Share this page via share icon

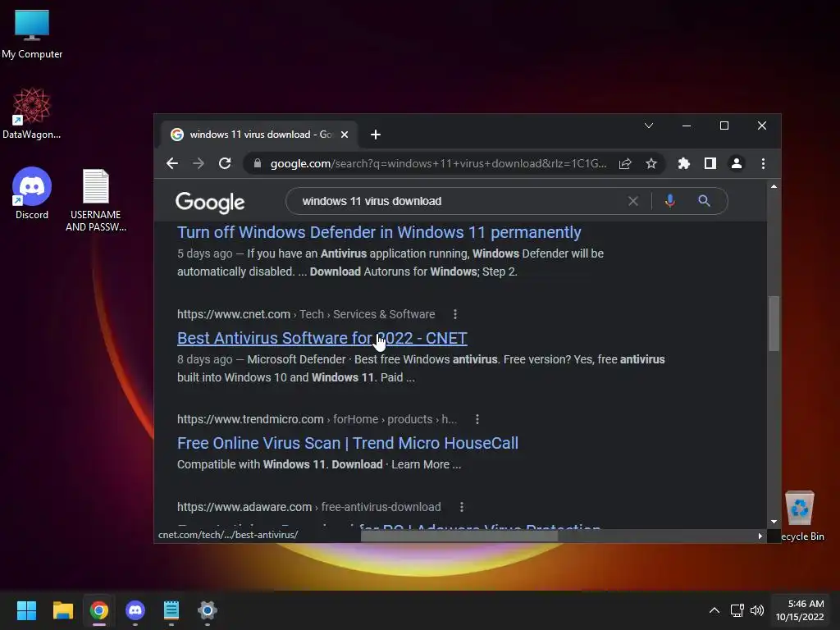[x=625, y=163]
